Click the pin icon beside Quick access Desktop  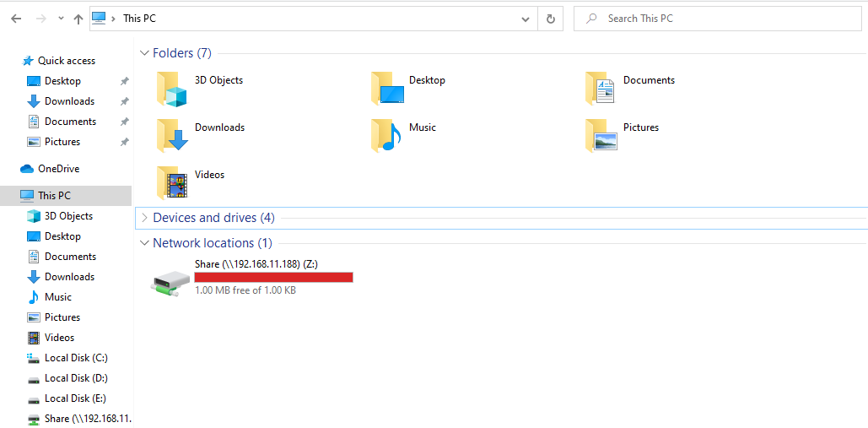125,81
